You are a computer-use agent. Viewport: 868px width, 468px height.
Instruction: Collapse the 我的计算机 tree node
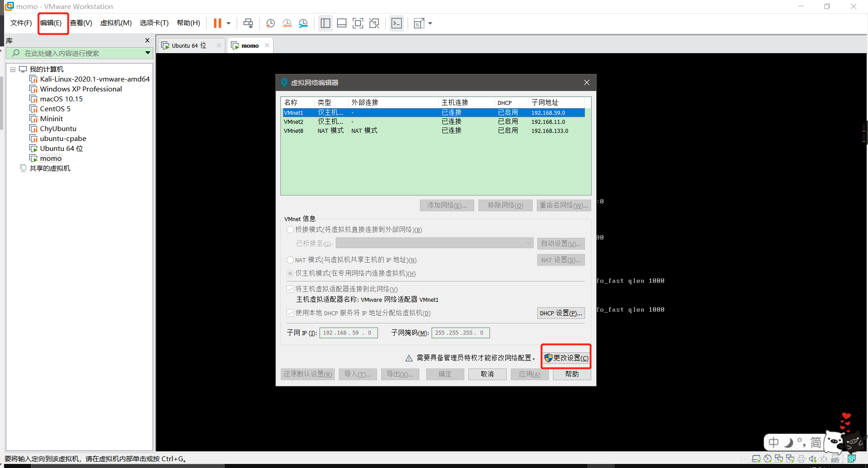13,69
